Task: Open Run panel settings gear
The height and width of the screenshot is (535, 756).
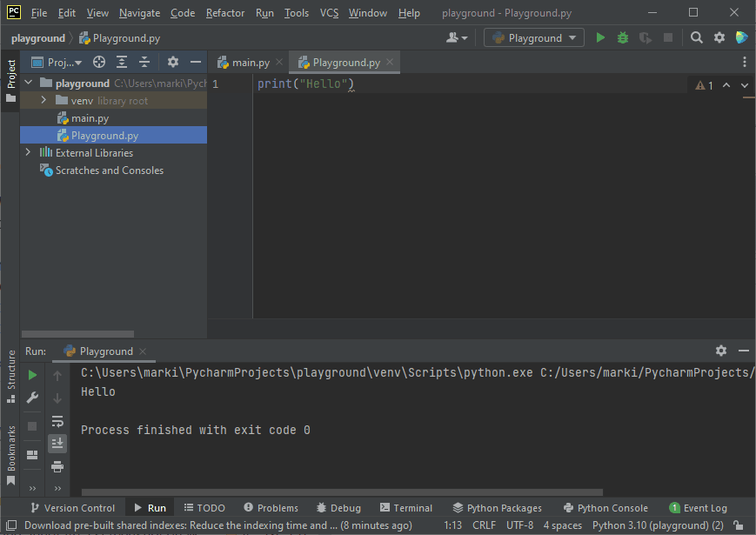Action: pos(720,351)
